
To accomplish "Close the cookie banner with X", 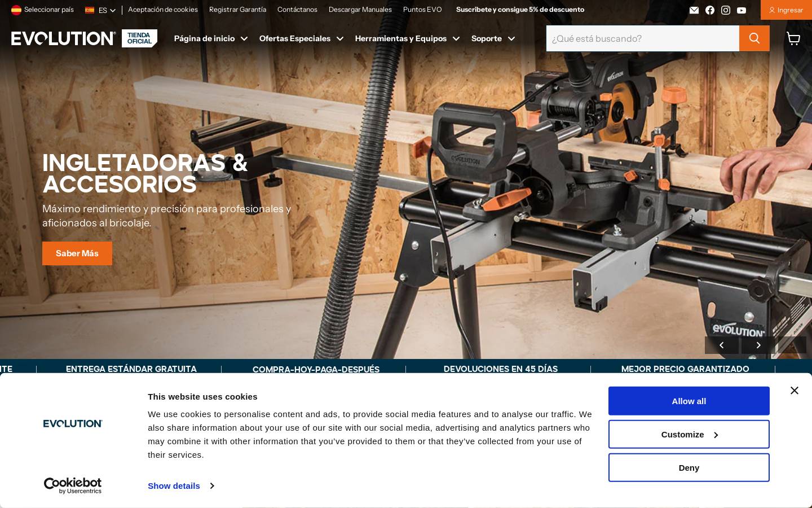I will 795,391.
